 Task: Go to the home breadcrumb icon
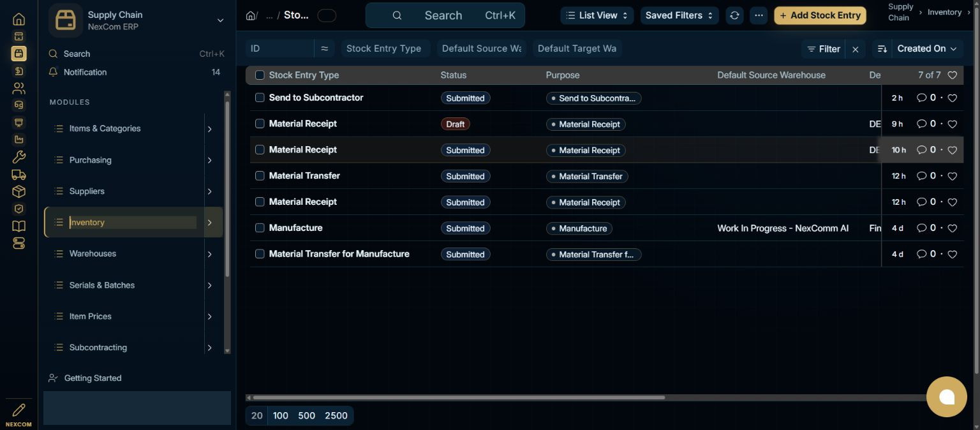[x=251, y=15]
